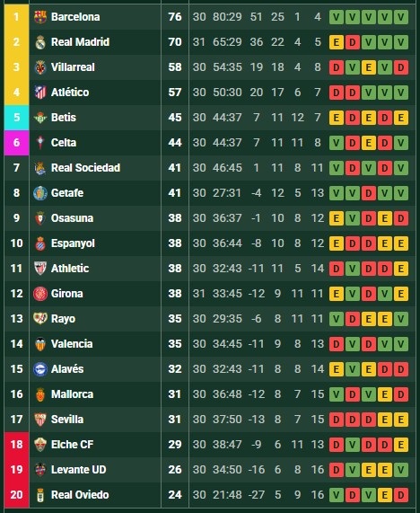Open the Espanyol team name link
Image resolution: width=420 pixels, height=513 pixels.
tap(73, 243)
